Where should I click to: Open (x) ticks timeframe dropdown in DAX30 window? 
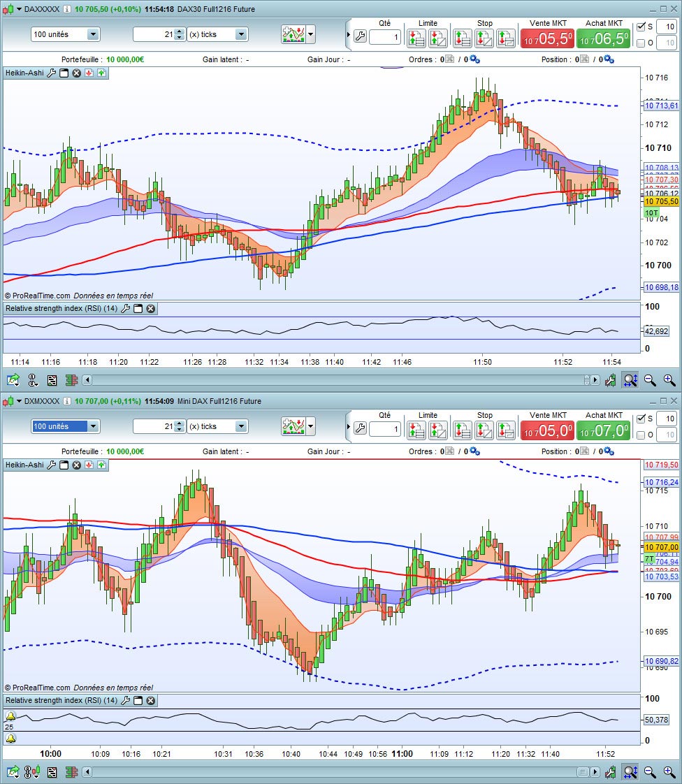tap(242, 34)
